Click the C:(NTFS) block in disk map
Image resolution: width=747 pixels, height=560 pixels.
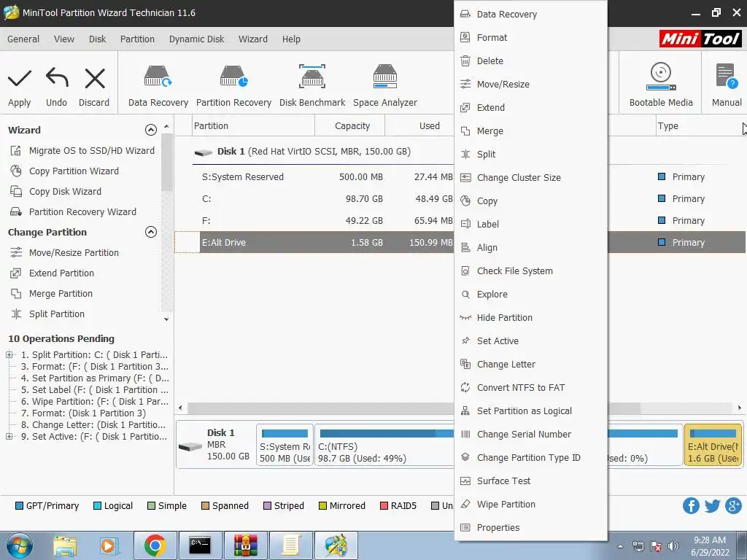click(x=384, y=445)
